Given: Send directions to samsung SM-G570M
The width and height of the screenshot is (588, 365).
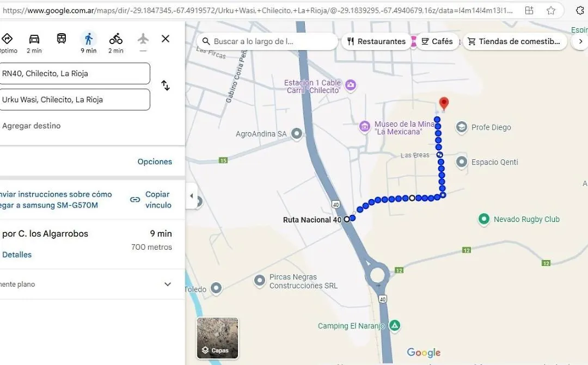Looking at the screenshot, I should tap(56, 200).
